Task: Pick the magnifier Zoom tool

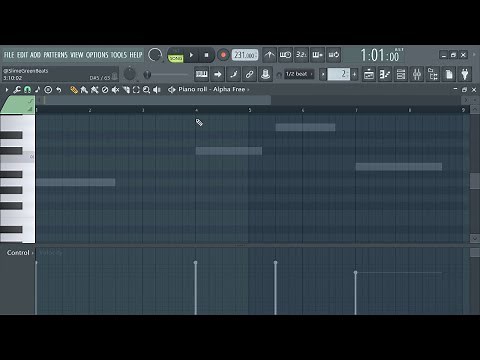Action: pos(146,90)
